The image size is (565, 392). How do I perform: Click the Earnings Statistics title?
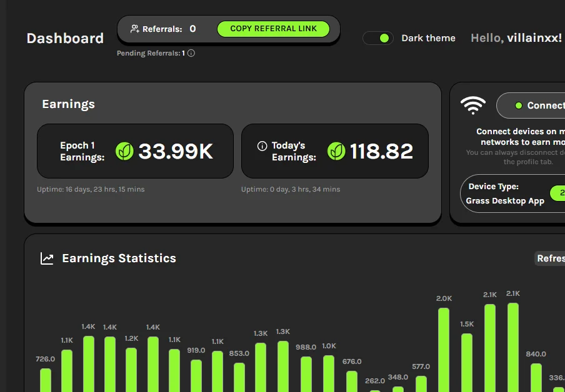tap(119, 258)
